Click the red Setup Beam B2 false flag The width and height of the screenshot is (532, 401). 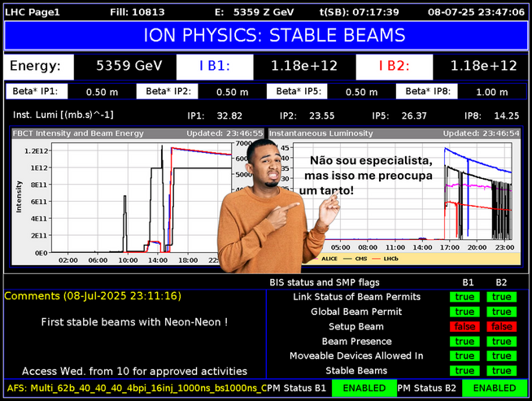pos(501,326)
